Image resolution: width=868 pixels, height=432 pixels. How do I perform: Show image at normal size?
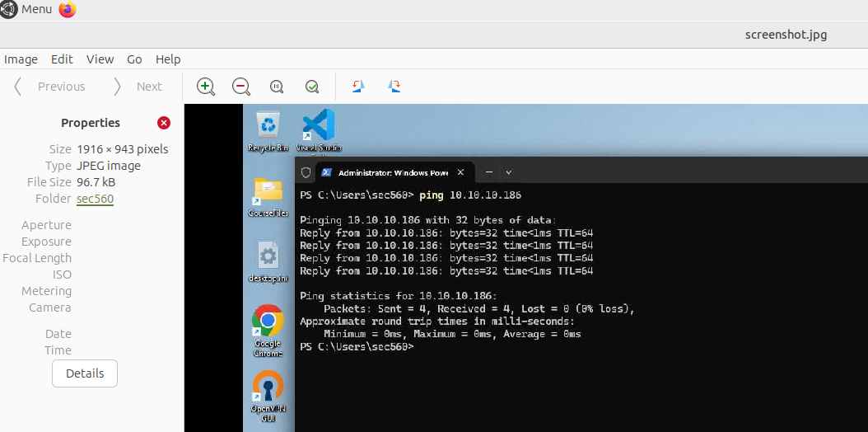(x=277, y=87)
